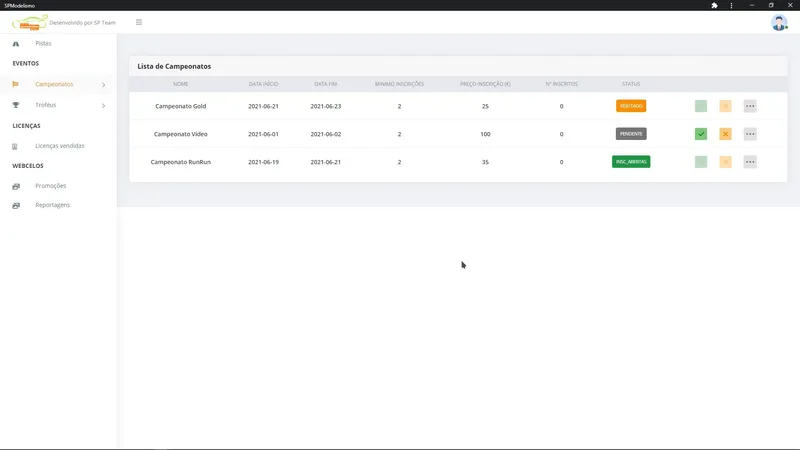Open more options for Campeonato RunRun
800x450 pixels.
750,162
